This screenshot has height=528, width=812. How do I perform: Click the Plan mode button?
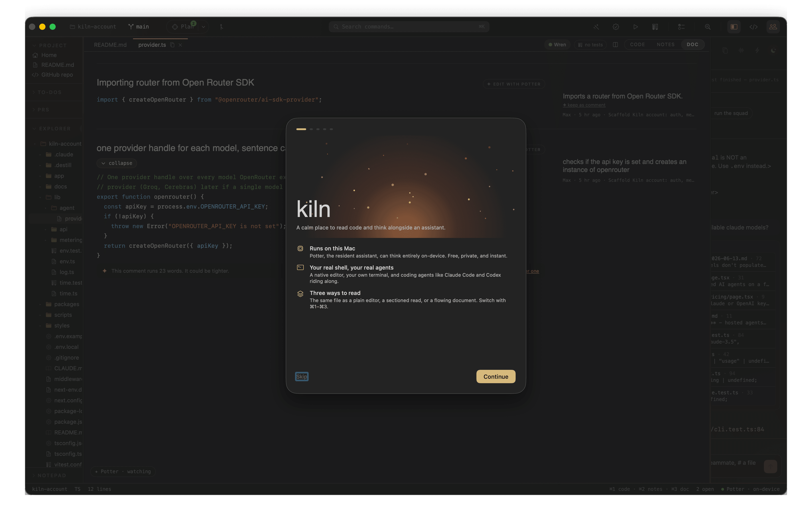183,27
